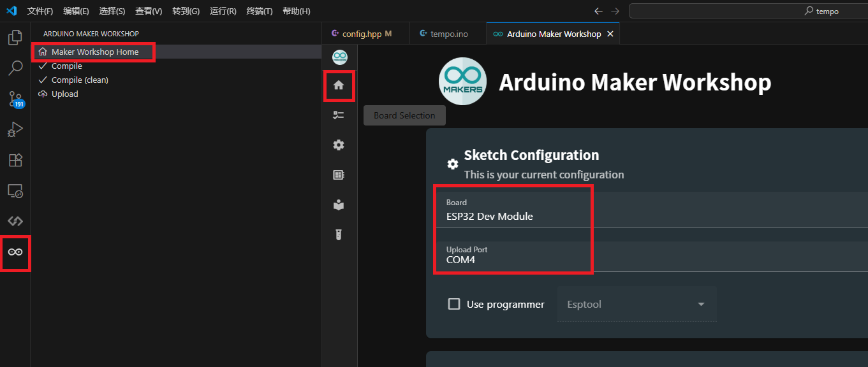Open the Search view in activity bar

click(15, 68)
